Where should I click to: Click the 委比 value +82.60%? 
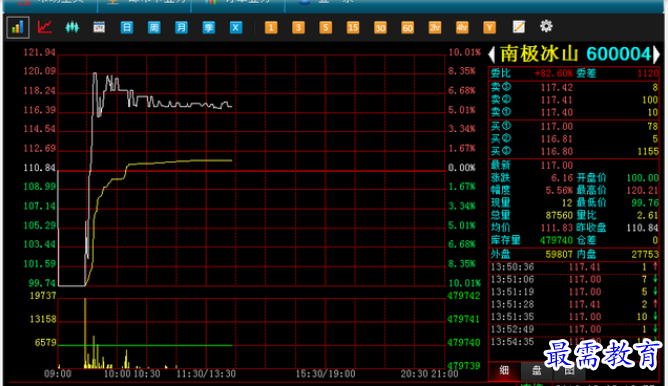click(x=553, y=73)
